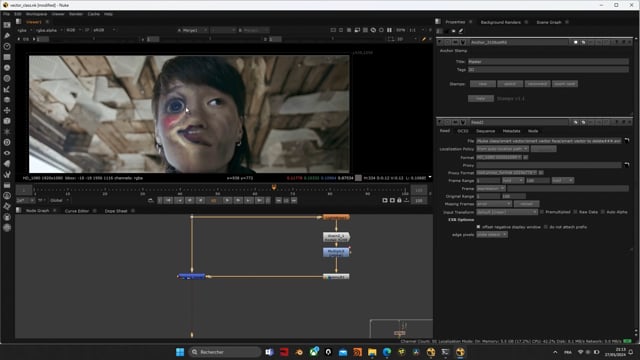Play the viewer forward
The height and width of the screenshot is (360, 640).
[x=227, y=200]
